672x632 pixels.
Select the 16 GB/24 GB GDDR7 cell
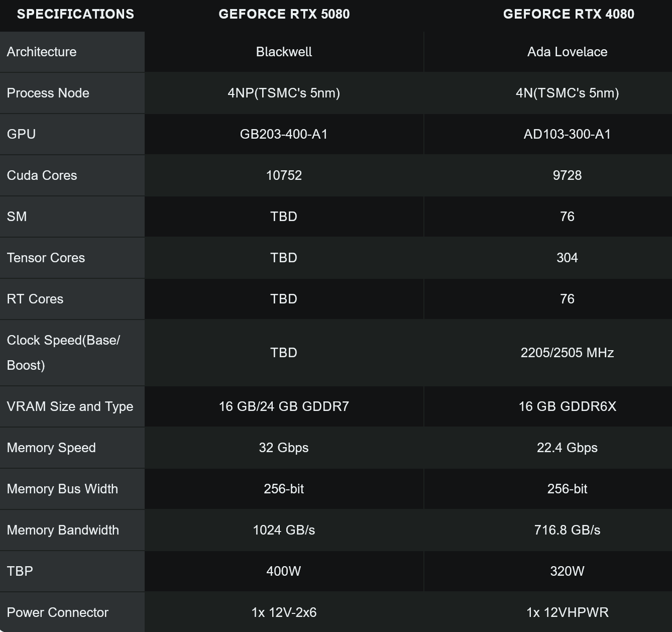[x=284, y=406]
